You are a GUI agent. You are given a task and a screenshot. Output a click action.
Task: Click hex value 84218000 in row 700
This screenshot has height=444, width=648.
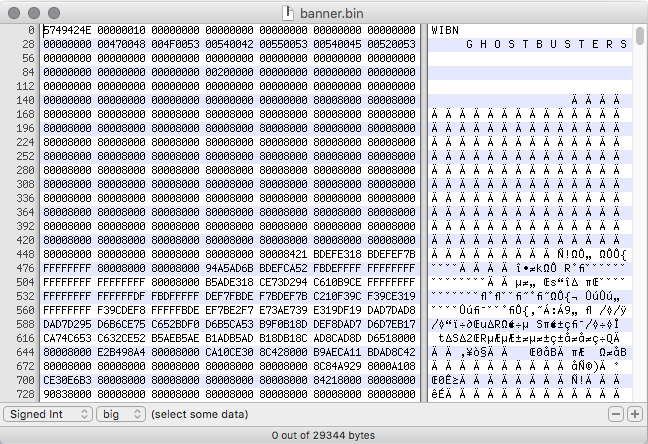click(337, 380)
